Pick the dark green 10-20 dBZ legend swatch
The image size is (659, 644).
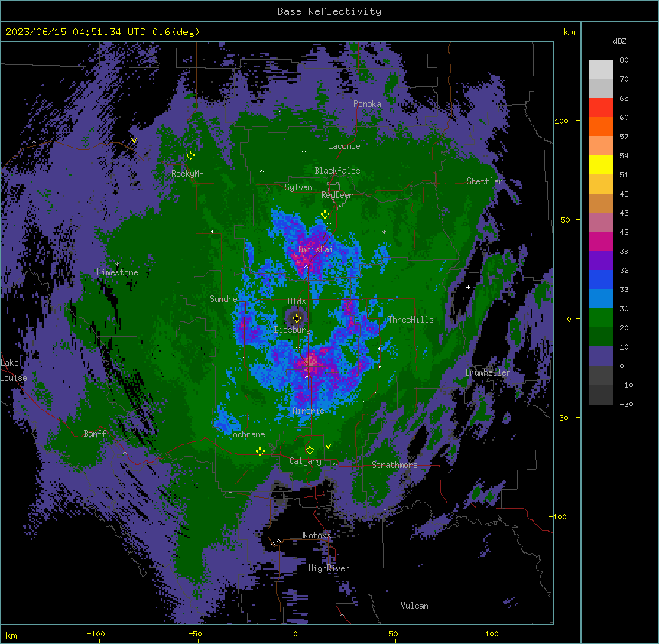point(601,337)
